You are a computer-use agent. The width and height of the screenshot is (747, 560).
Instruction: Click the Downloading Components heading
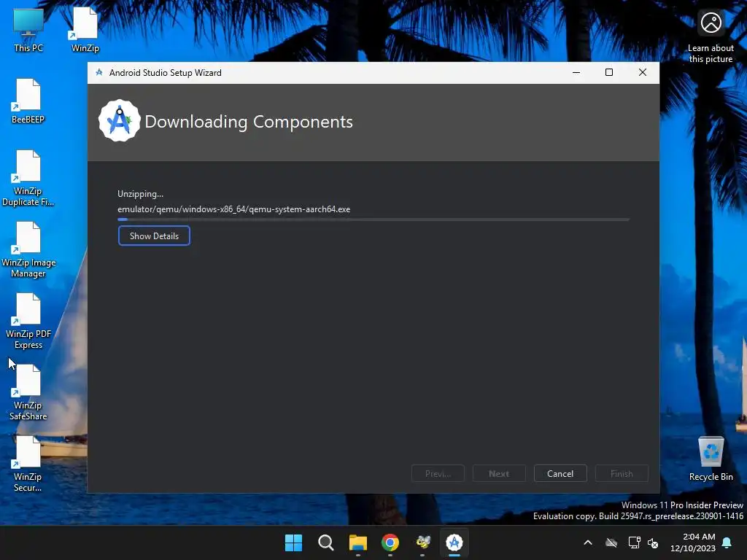[x=249, y=122]
